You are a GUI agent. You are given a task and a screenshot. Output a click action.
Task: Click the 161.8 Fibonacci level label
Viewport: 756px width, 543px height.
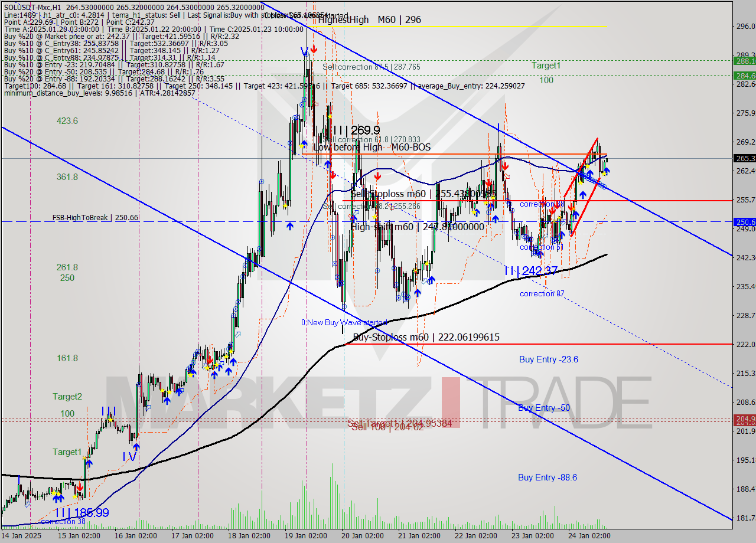click(x=67, y=358)
